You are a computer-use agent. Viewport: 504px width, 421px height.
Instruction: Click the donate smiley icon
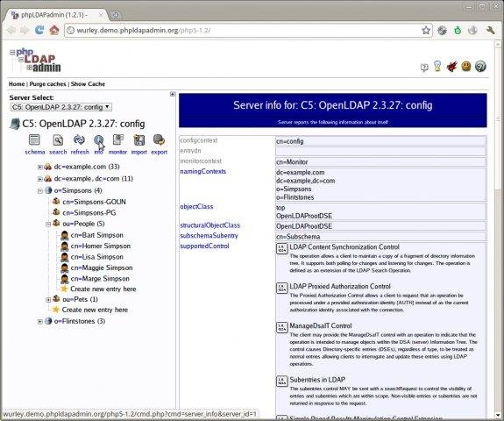(466, 67)
